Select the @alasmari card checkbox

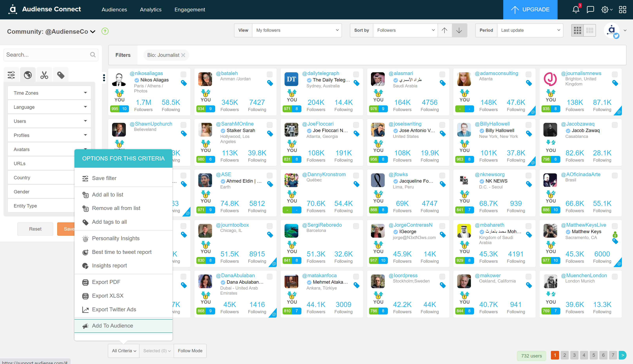click(x=442, y=74)
